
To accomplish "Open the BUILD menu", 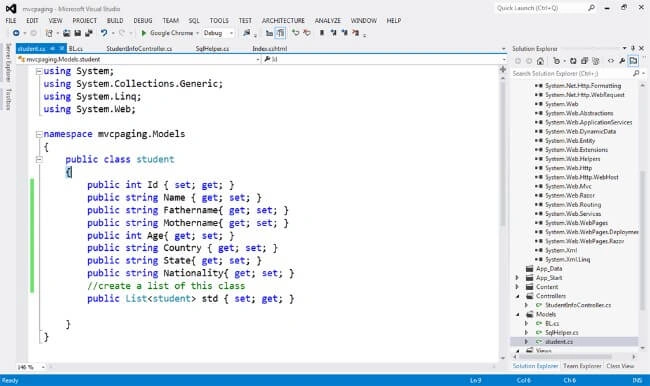I will (x=115, y=20).
